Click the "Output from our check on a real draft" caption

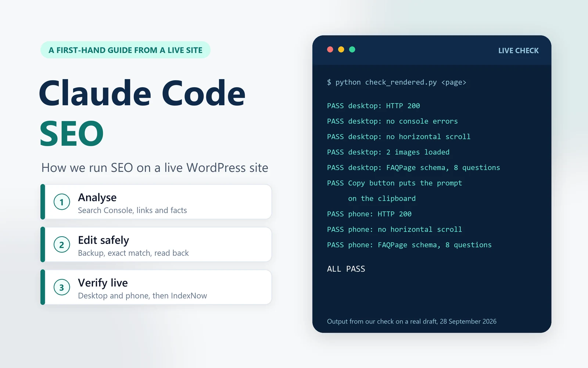click(412, 321)
